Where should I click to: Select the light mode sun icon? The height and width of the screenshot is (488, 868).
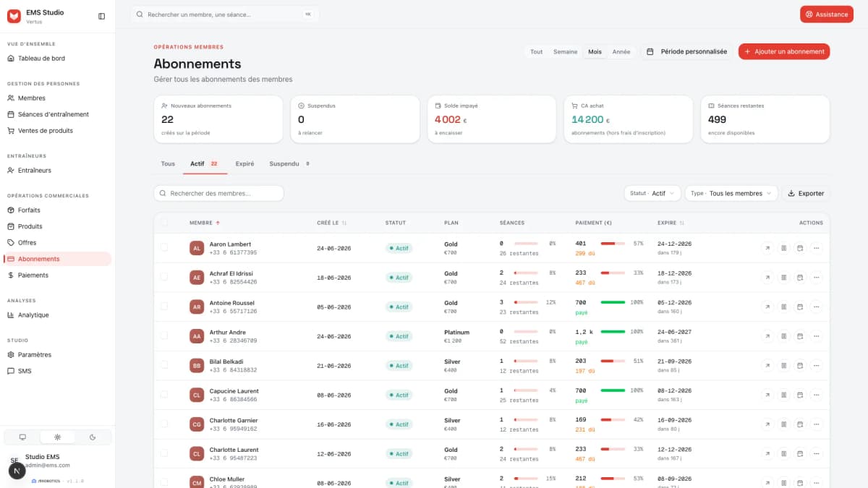click(58, 437)
